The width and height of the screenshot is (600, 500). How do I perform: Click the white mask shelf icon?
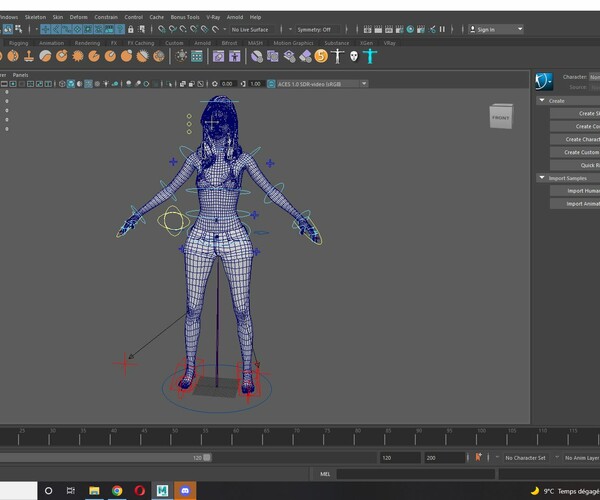pyautogui.click(x=354, y=56)
